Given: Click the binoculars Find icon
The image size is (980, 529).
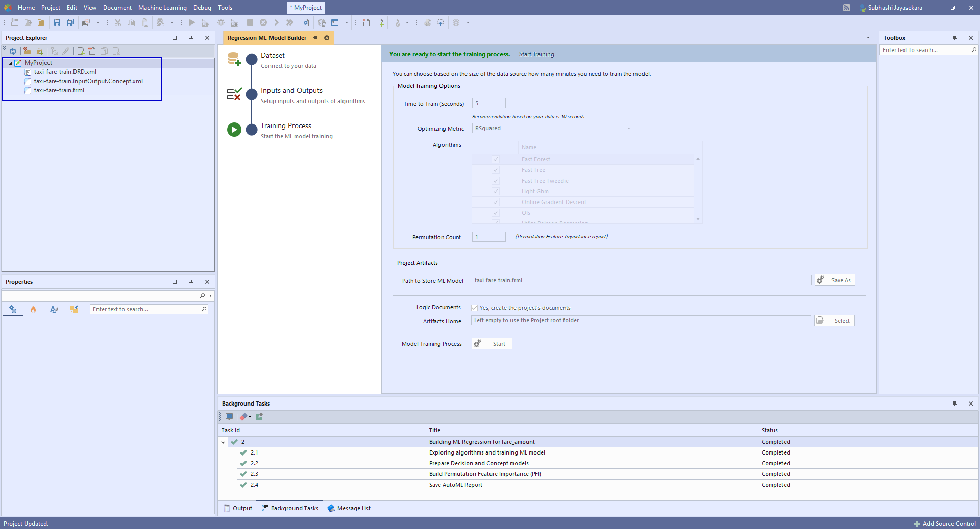Looking at the screenshot, I should [x=160, y=22].
